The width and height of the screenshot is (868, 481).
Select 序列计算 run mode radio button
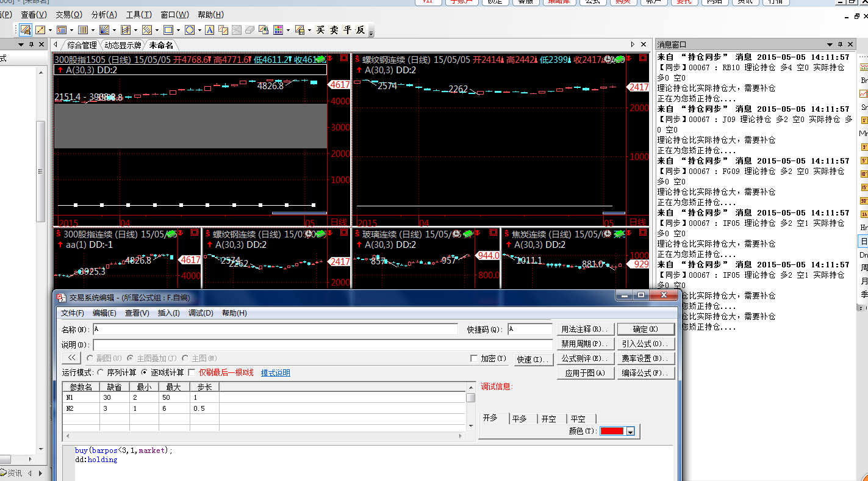(x=101, y=372)
